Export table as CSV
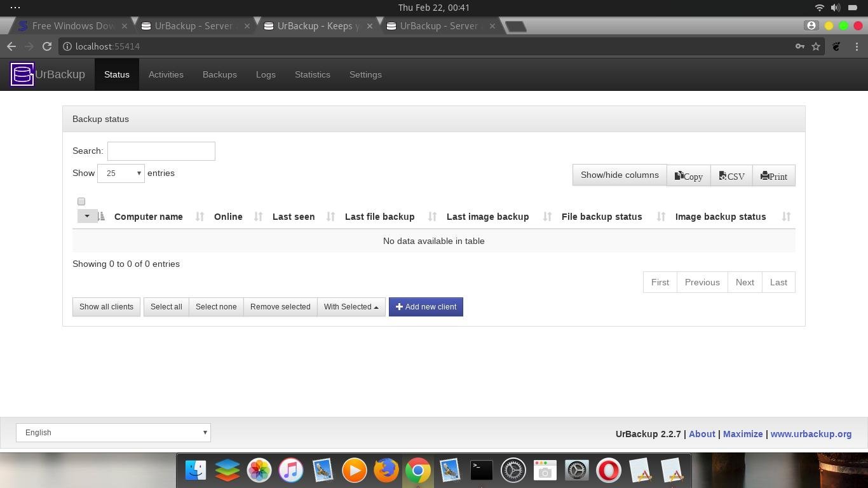868x488 pixels. point(732,176)
